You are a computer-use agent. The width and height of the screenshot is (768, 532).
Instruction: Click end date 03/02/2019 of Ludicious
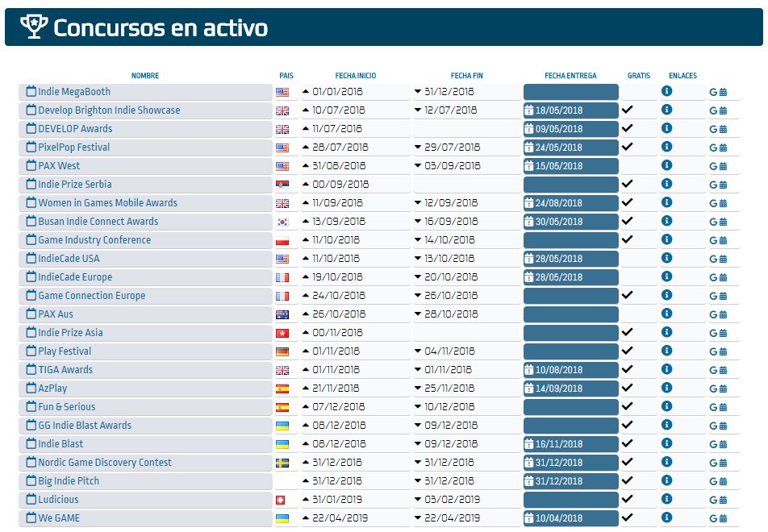(x=452, y=499)
